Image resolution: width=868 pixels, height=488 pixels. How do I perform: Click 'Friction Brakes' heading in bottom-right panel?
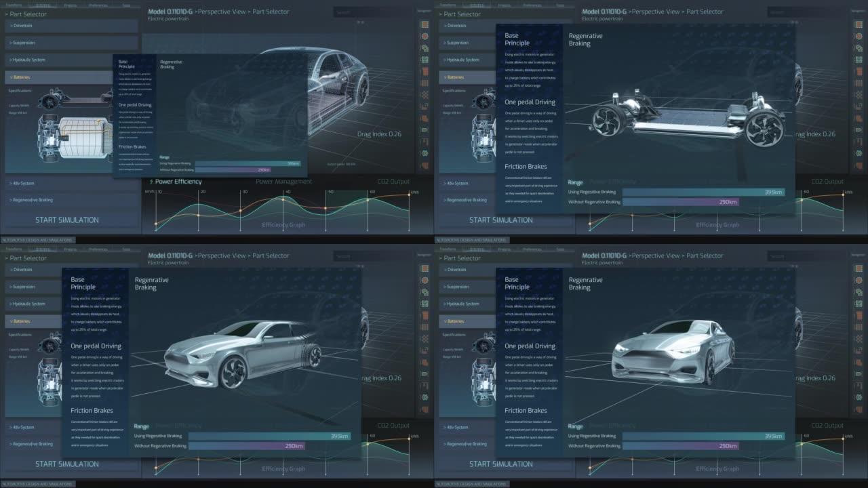[x=526, y=410]
